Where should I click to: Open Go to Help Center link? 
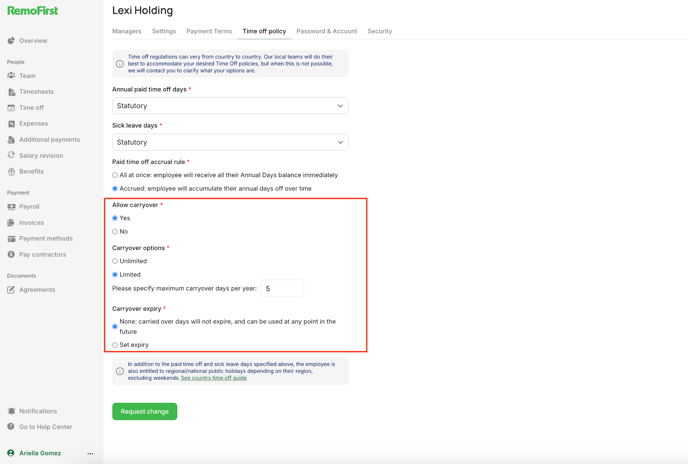[x=46, y=427]
